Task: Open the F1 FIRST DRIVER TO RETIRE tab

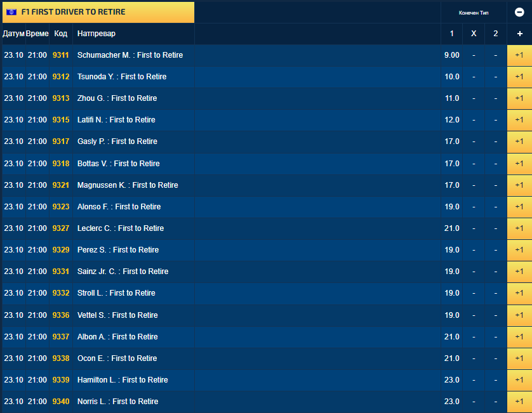Action: click(98, 12)
